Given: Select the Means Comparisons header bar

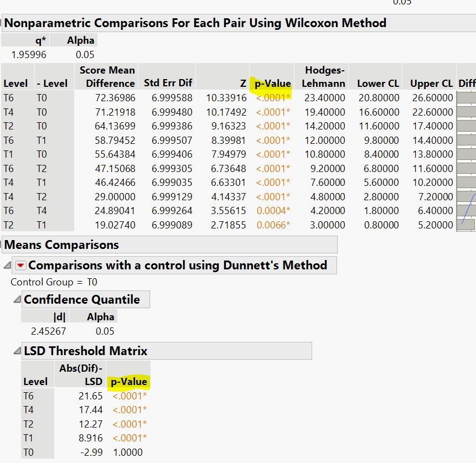Looking at the screenshot, I should point(55,244).
